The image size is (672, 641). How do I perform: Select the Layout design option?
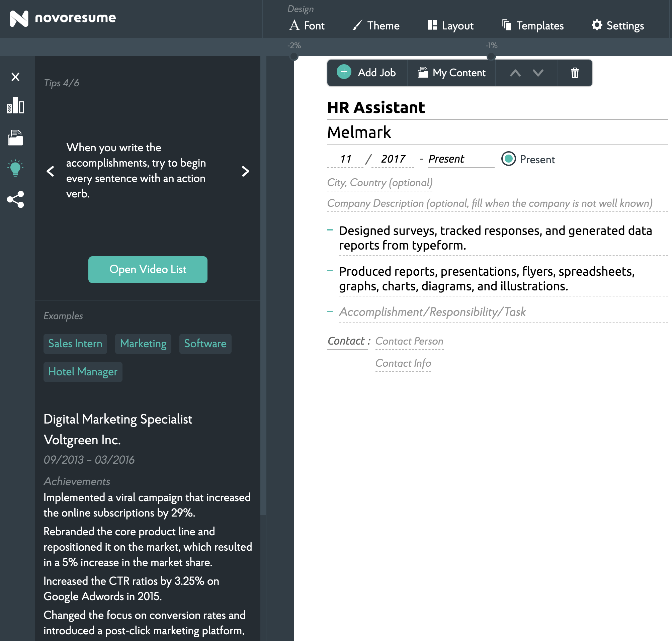450,25
